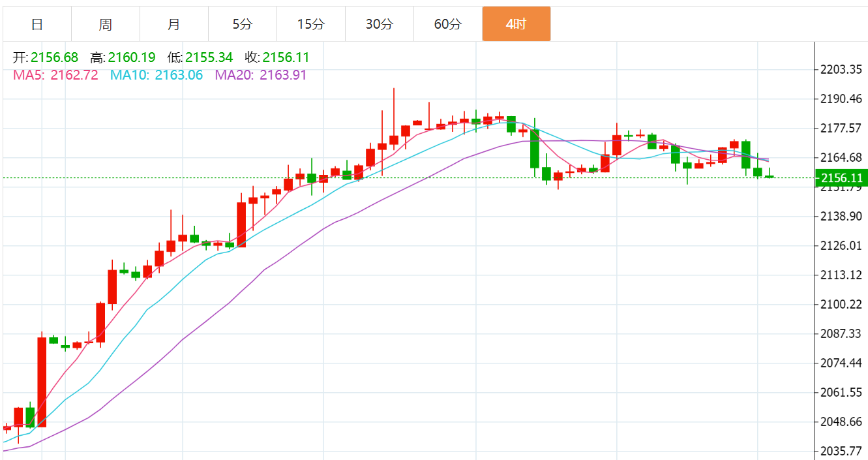Click the green current price tag on axis
Viewport: 868px width, 460px height.
click(841, 178)
